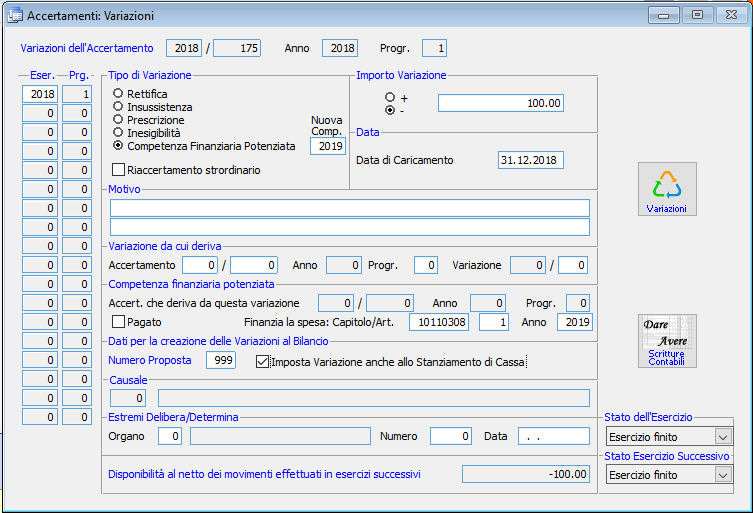Close the Accertamenti: Variazioni window
The image size is (753, 513).
731,15
